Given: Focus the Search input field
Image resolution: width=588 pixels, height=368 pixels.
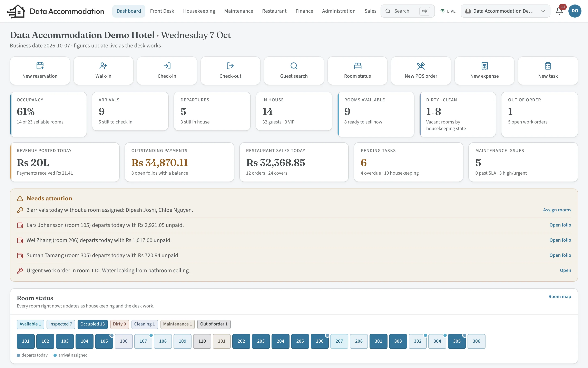Looking at the screenshot, I should pyautogui.click(x=408, y=11).
